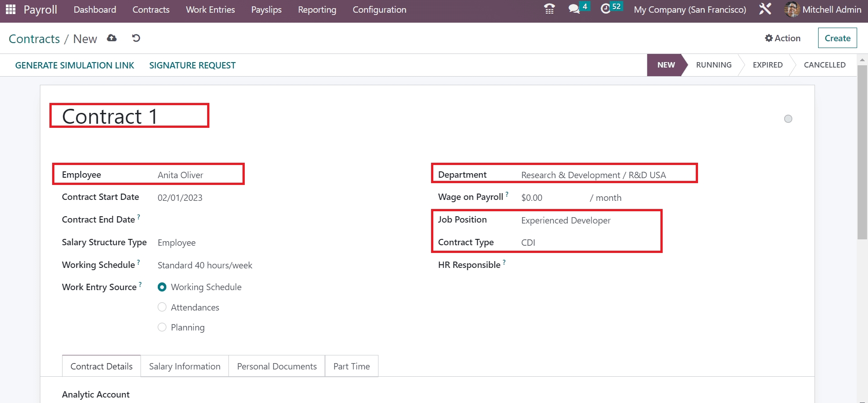Click the debug tools wrench icon
Screen dimensions: 868x403
pyautogui.click(x=765, y=9)
